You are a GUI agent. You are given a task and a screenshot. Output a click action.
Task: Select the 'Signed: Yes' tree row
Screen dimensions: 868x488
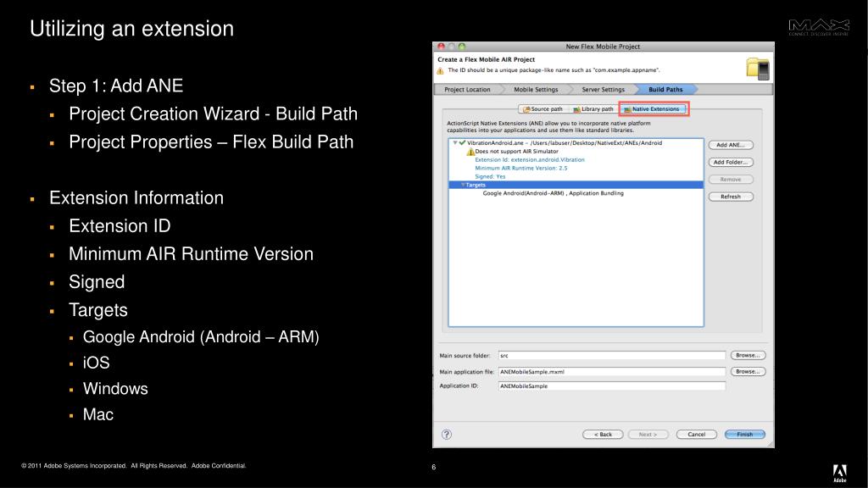(x=490, y=176)
